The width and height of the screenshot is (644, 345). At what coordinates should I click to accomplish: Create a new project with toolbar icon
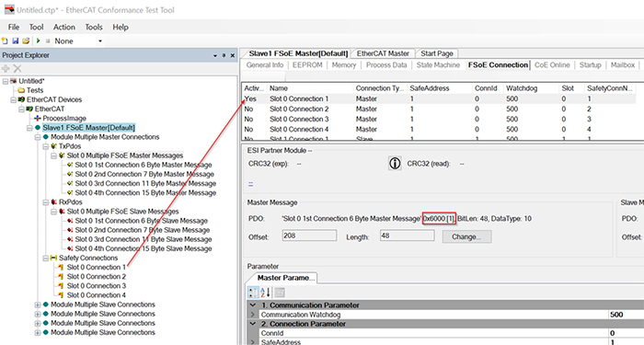5,41
